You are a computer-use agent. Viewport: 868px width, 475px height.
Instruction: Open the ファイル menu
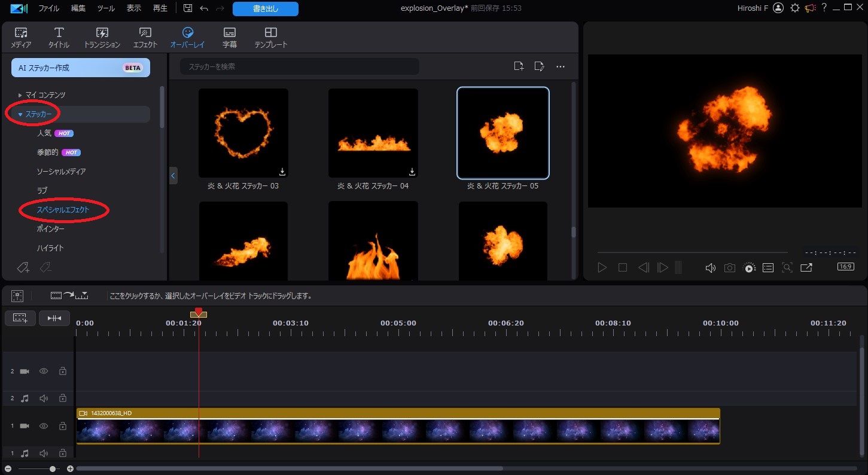49,8
